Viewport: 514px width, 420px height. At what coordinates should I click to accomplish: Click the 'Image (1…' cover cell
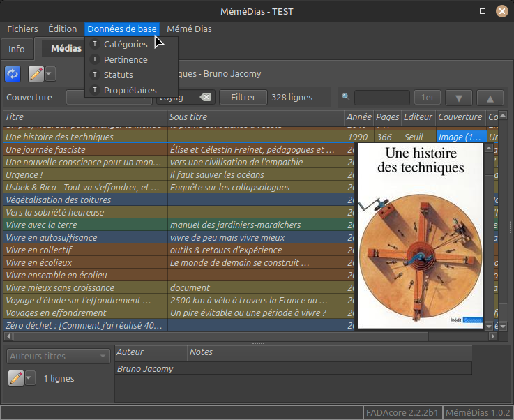pos(461,137)
